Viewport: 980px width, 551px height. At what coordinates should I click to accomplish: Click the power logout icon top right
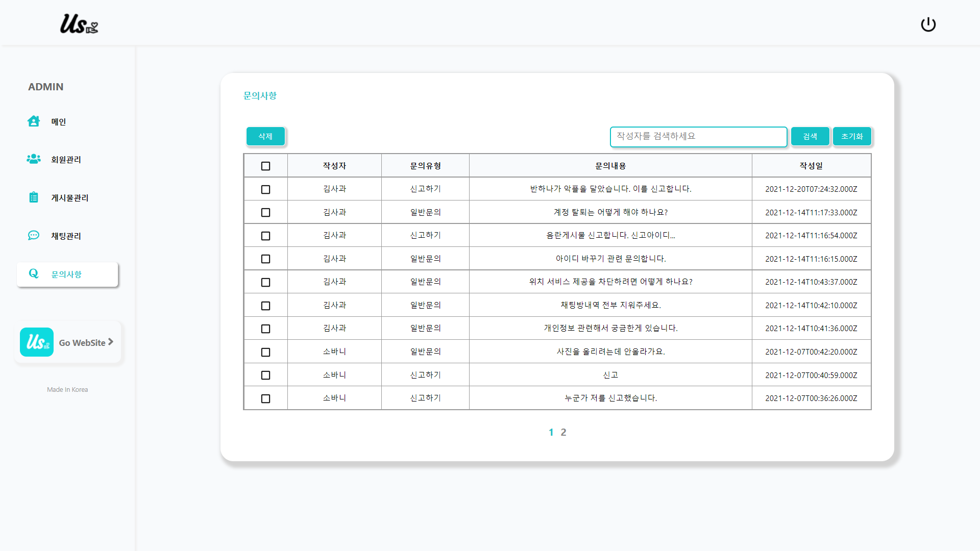[928, 24]
